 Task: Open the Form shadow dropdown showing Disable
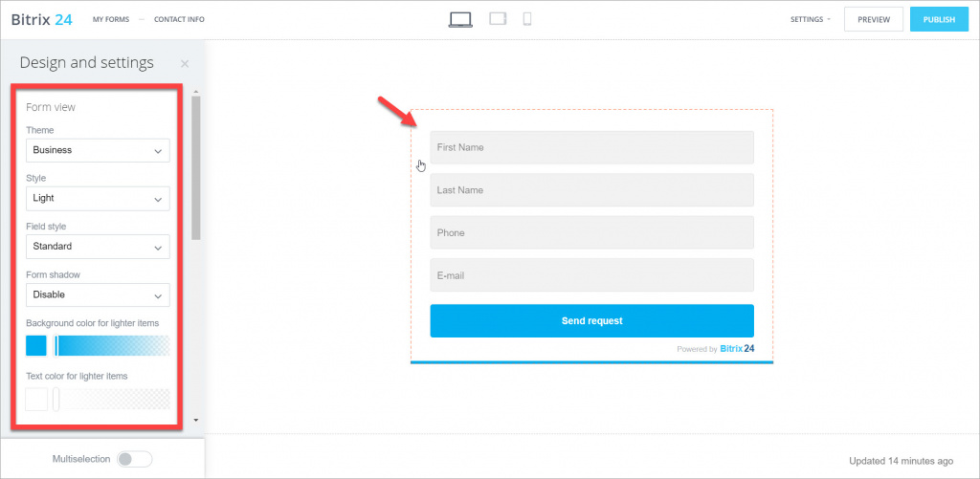tap(99, 294)
